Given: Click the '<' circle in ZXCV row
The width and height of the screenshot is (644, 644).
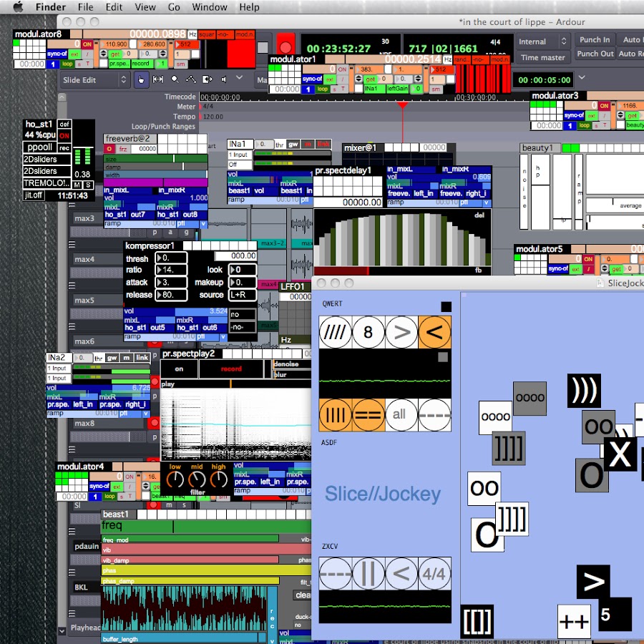Looking at the screenshot, I should [x=401, y=573].
